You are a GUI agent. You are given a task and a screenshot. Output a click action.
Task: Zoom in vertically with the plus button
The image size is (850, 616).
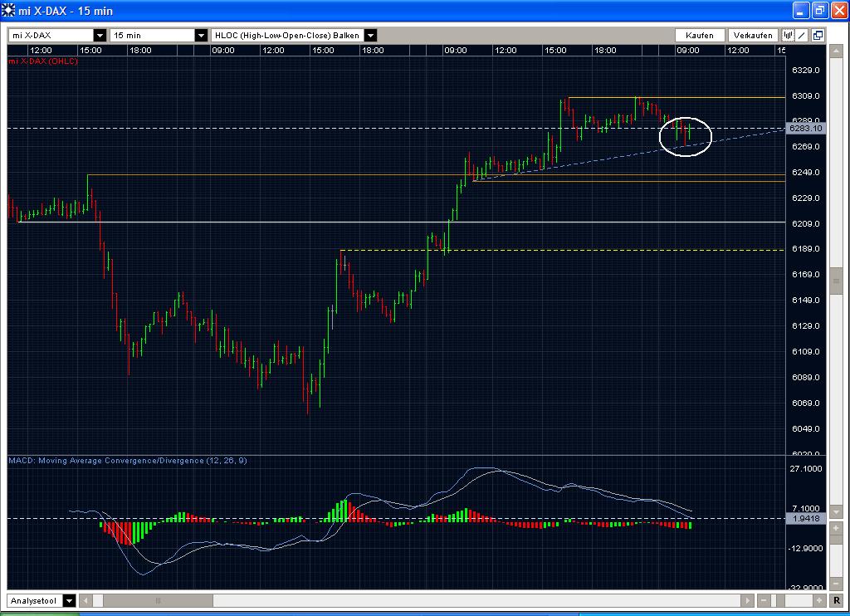[x=836, y=528]
